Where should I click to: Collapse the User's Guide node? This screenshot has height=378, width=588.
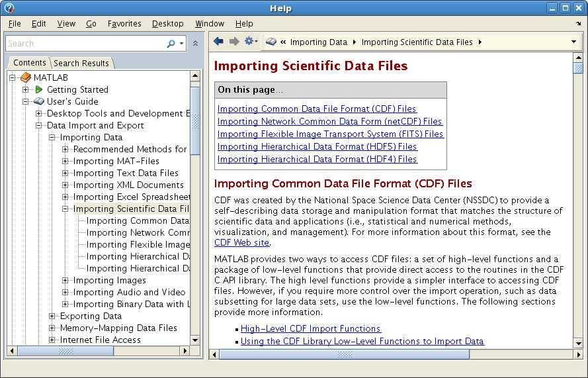click(x=26, y=101)
